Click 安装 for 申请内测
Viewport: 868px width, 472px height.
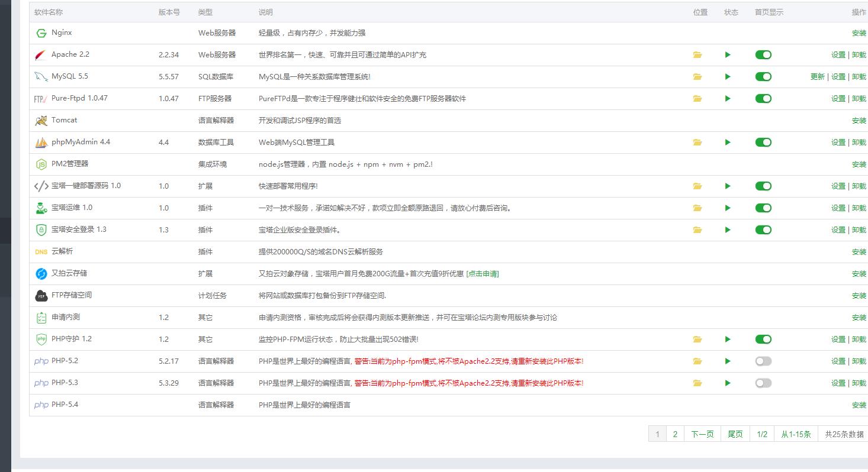click(859, 318)
